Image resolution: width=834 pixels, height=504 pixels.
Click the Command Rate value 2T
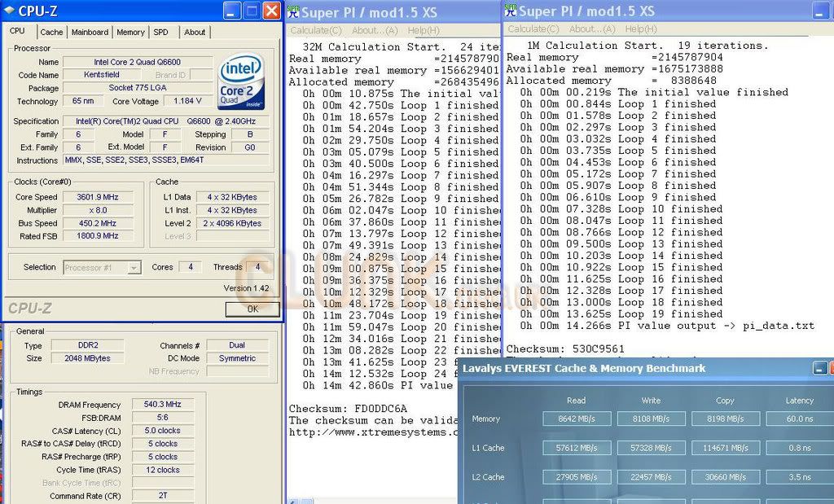(x=163, y=496)
